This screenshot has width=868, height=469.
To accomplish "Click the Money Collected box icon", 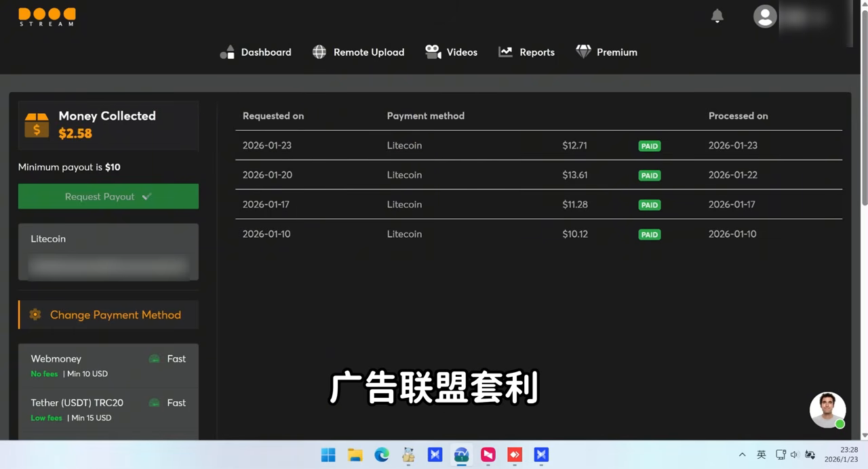I will (37, 125).
